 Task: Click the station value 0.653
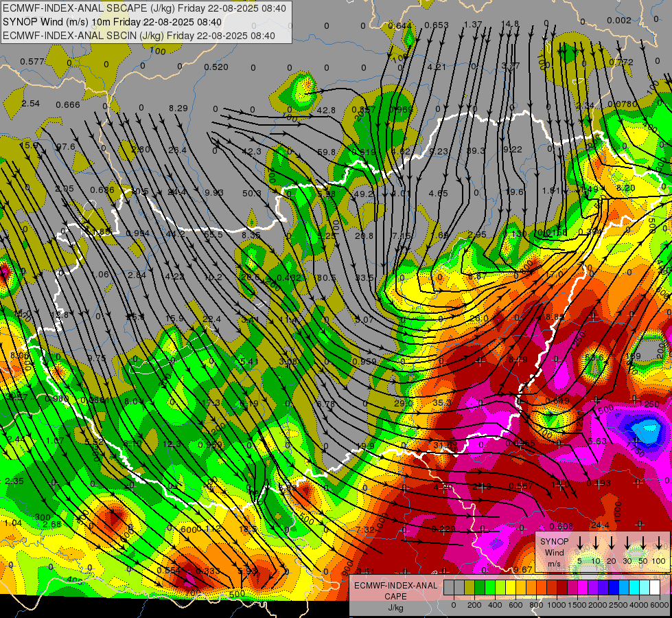point(437,25)
